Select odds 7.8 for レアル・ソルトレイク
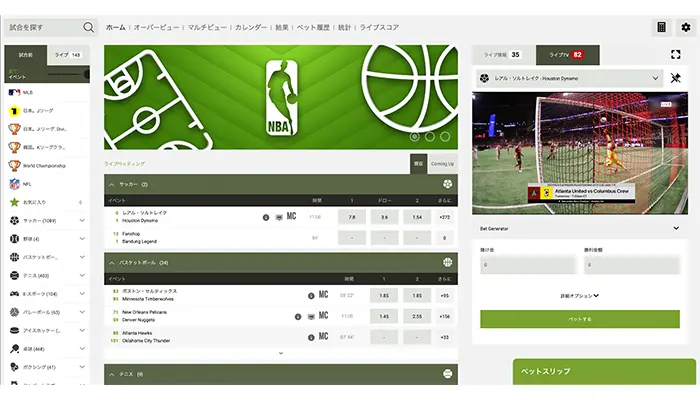 click(352, 217)
